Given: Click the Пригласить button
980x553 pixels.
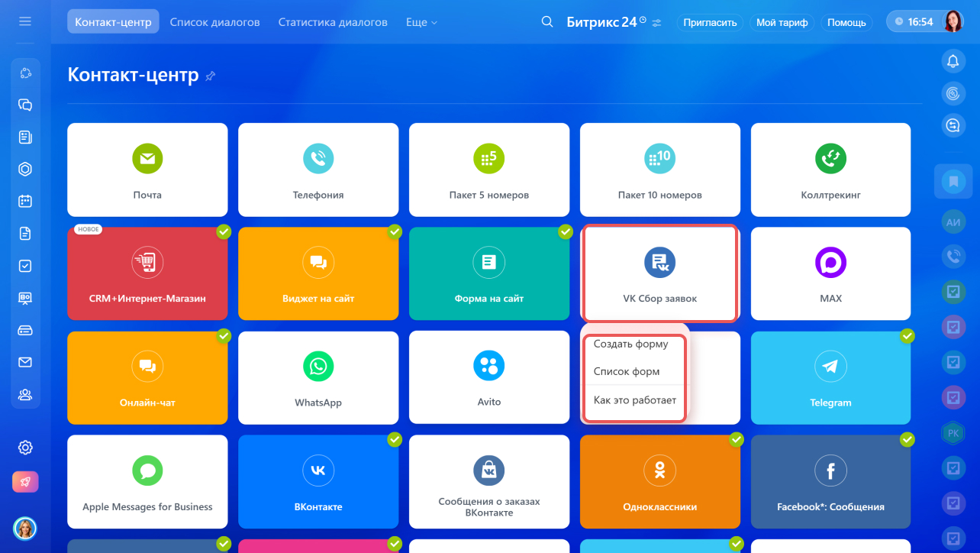Looking at the screenshot, I should point(710,22).
